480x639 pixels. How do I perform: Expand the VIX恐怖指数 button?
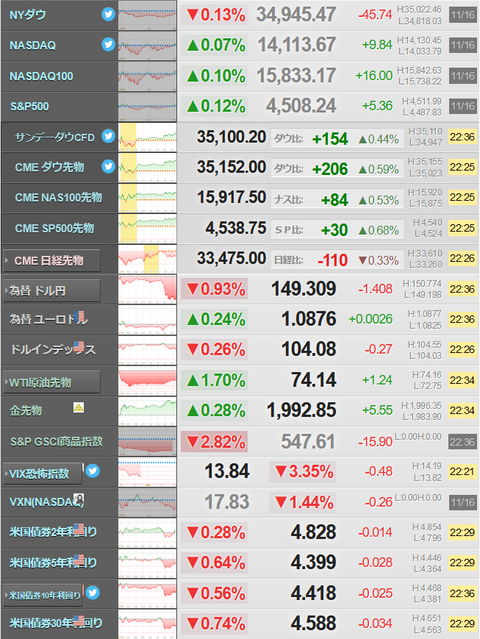(x=43, y=474)
